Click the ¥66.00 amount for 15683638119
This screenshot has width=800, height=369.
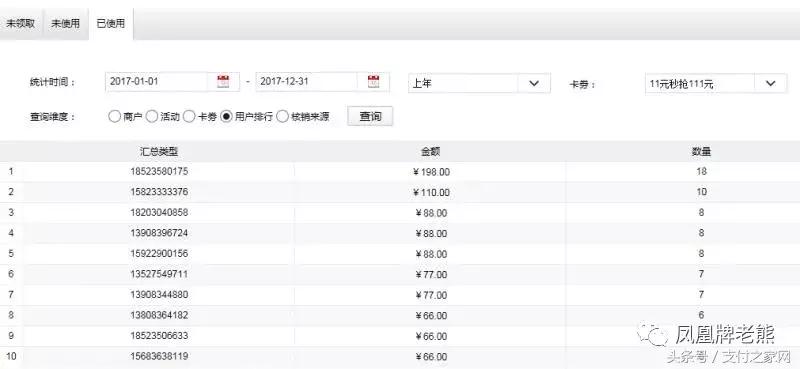tap(431, 357)
